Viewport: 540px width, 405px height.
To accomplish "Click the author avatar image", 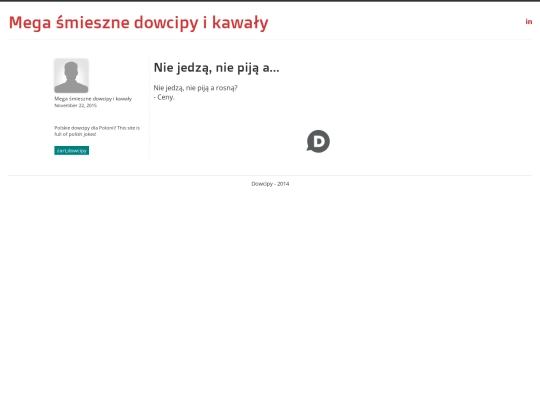I will click(x=71, y=75).
